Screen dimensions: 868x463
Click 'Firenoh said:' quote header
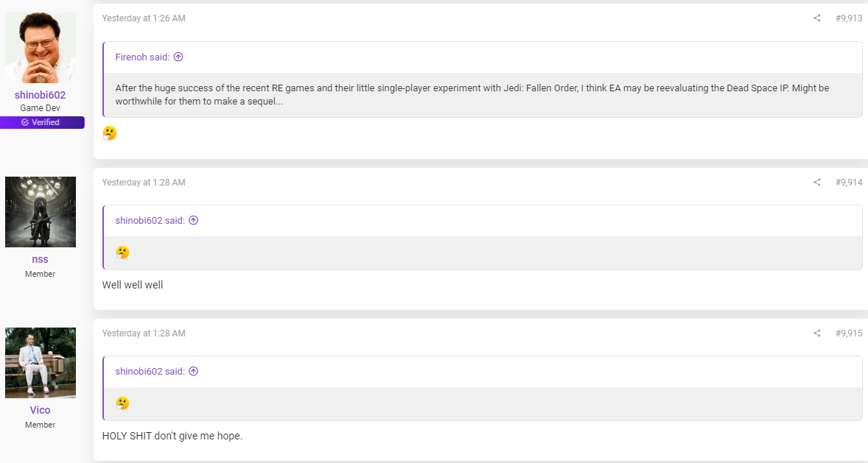pyautogui.click(x=142, y=57)
